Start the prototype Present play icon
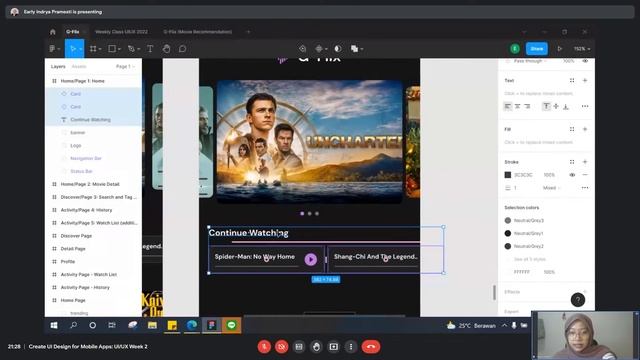 560,49
